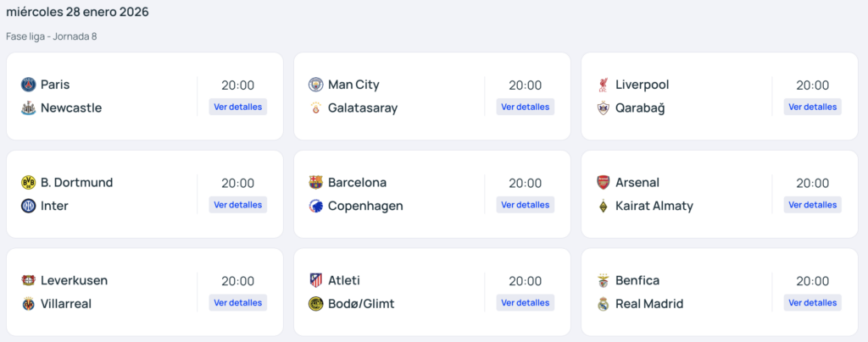This screenshot has height=342, width=868.
Task: Click the Villarreal team name
Action: (x=66, y=304)
